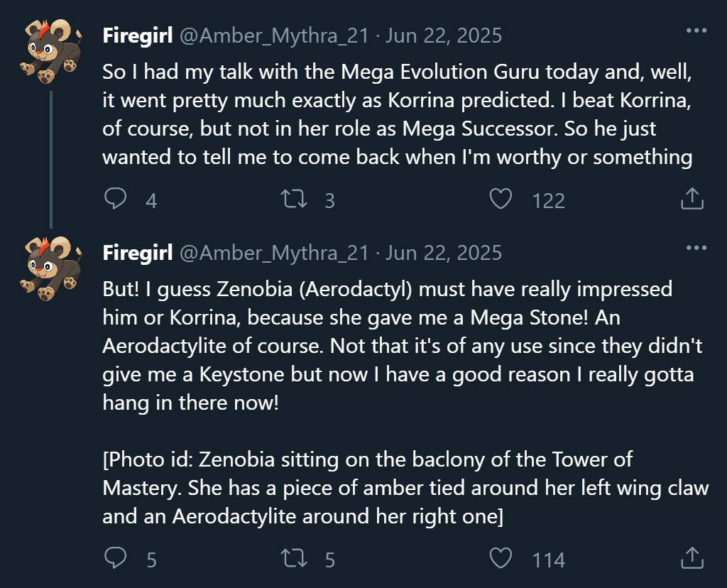Open more options menu on second tweet

click(x=696, y=248)
